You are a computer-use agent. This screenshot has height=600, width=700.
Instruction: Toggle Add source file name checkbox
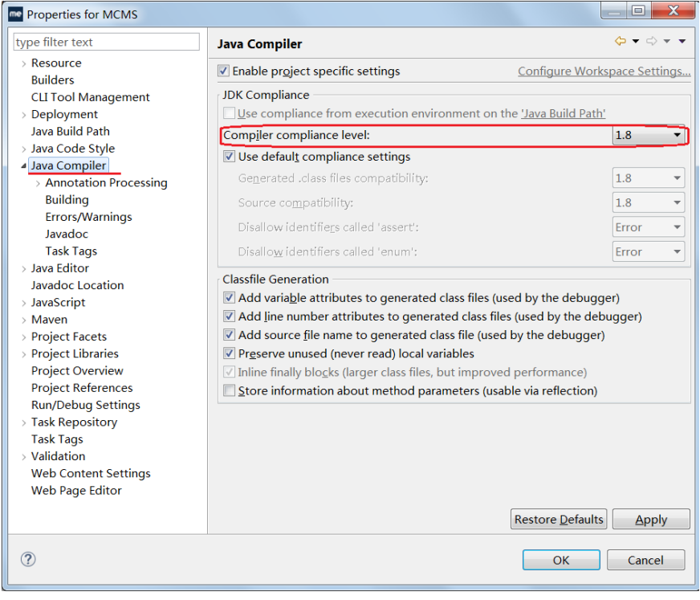click(229, 335)
